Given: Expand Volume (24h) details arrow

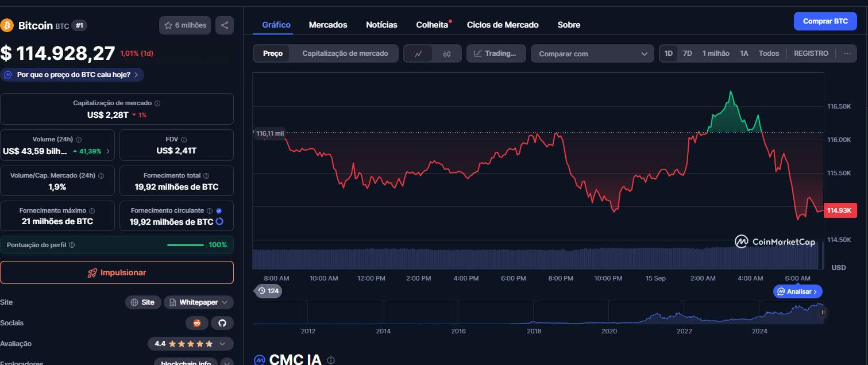Looking at the screenshot, I should pos(108,152).
